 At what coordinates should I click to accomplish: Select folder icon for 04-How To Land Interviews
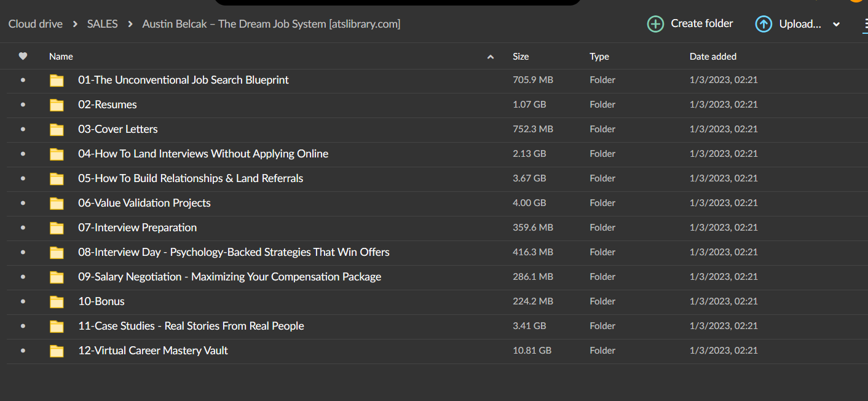[x=57, y=154]
